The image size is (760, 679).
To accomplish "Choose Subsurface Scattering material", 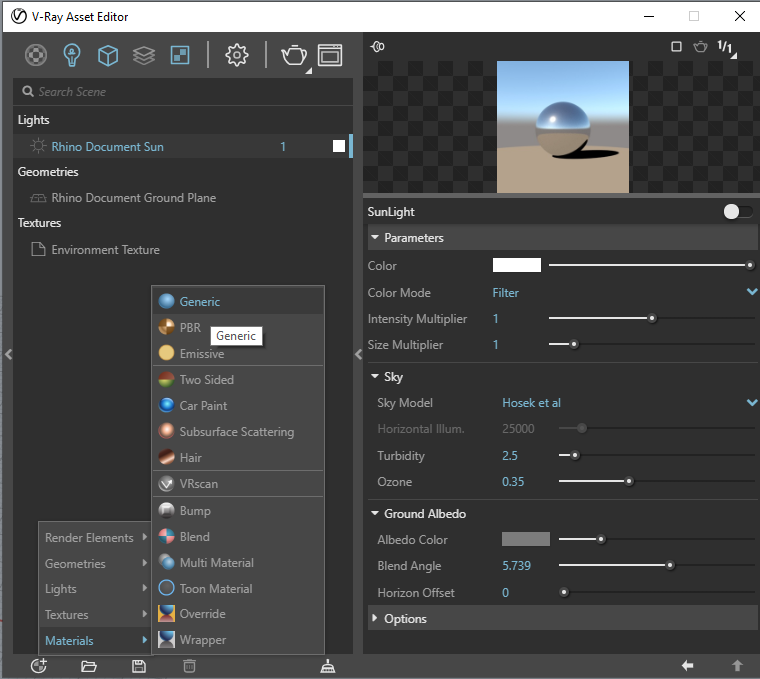I will (x=238, y=431).
